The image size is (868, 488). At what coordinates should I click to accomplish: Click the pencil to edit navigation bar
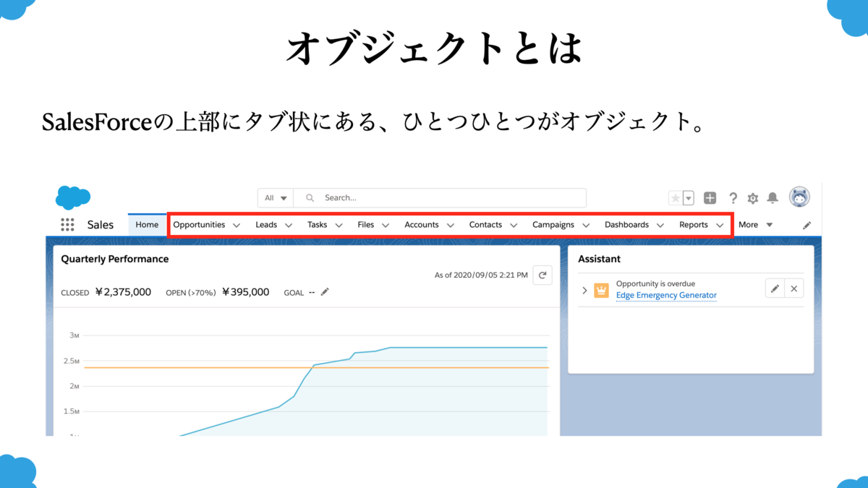coord(807,225)
